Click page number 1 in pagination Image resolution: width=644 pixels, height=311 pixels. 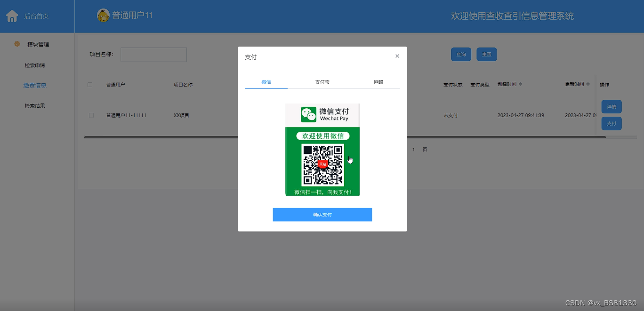(413, 149)
